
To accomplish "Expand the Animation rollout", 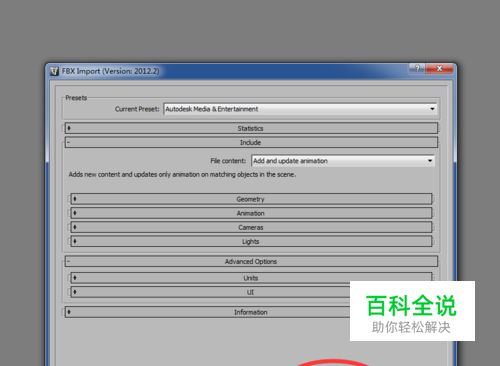I will coord(251,213).
